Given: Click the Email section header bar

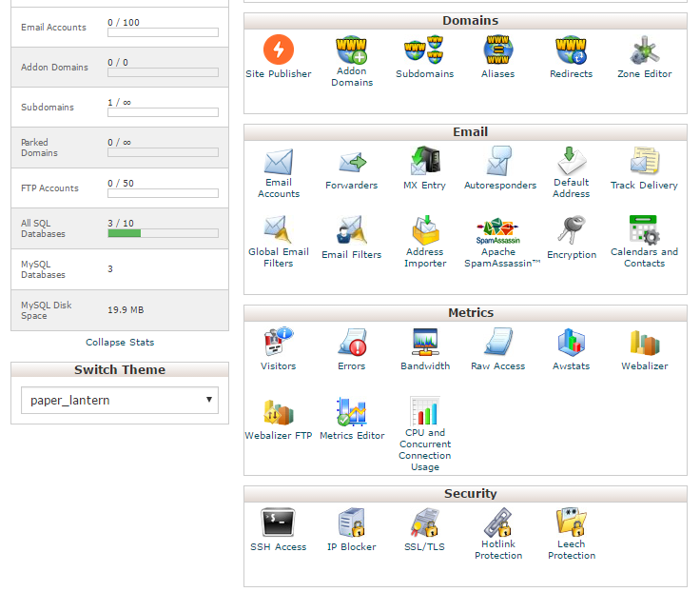Looking at the screenshot, I should [x=465, y=132].
